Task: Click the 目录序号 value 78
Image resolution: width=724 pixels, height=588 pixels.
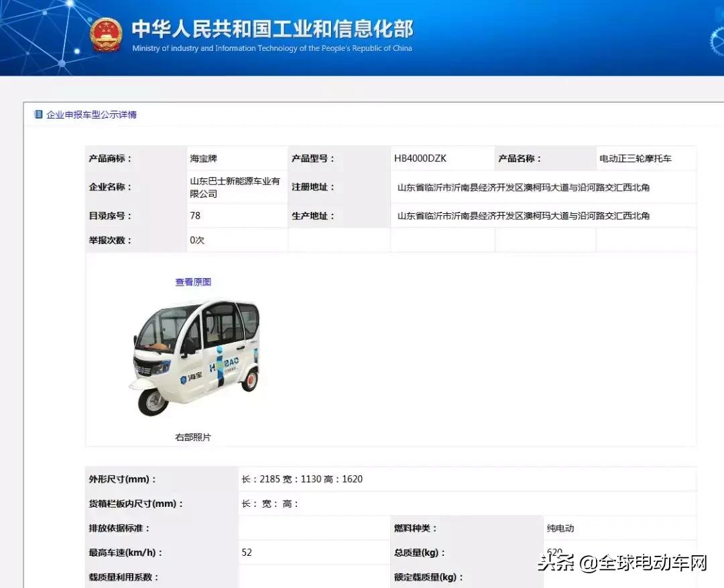Action: pos(197,215)
